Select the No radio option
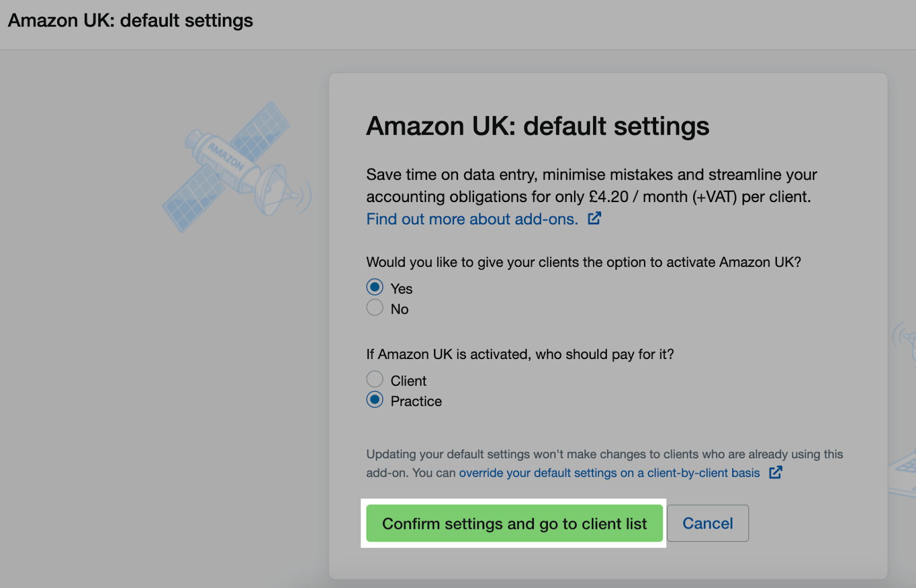 point(374,307)
